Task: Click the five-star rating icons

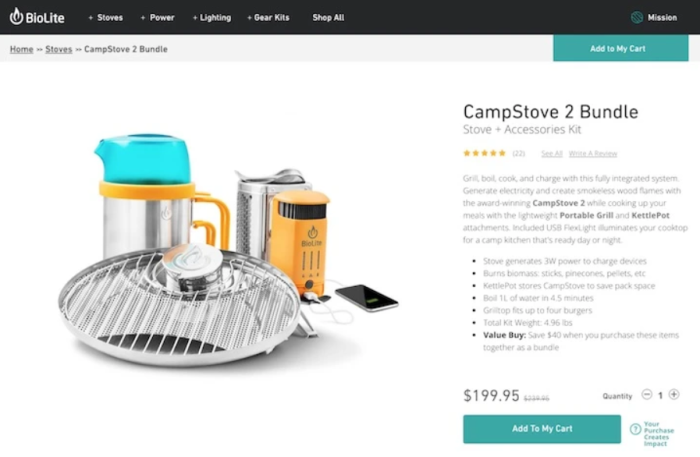Action: point(484,154)
